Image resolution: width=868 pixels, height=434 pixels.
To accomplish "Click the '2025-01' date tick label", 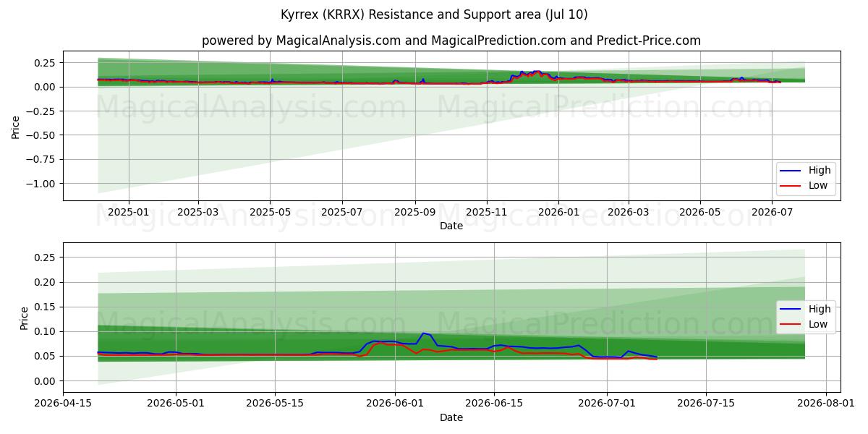I will tap(128, 212).
